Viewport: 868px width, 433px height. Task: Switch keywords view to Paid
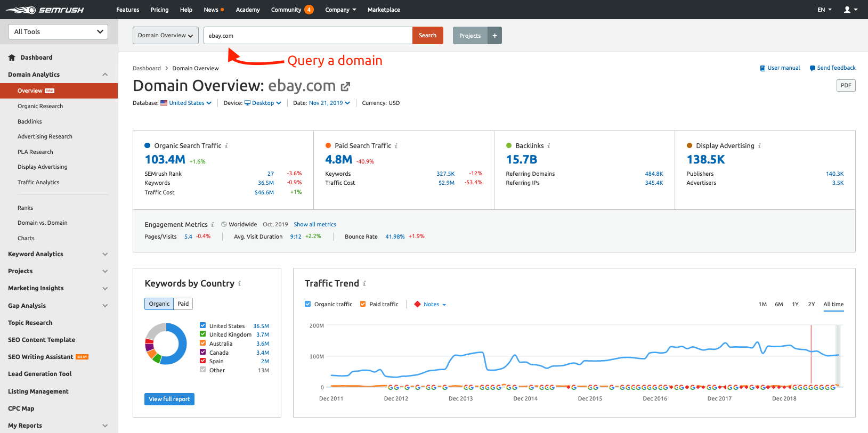tap(183, 304)
